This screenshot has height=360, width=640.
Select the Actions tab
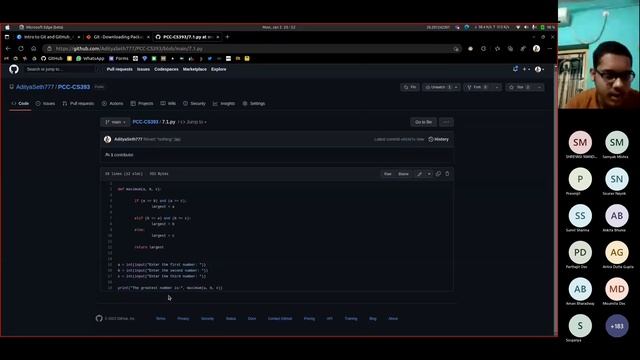tap(113, 104)
